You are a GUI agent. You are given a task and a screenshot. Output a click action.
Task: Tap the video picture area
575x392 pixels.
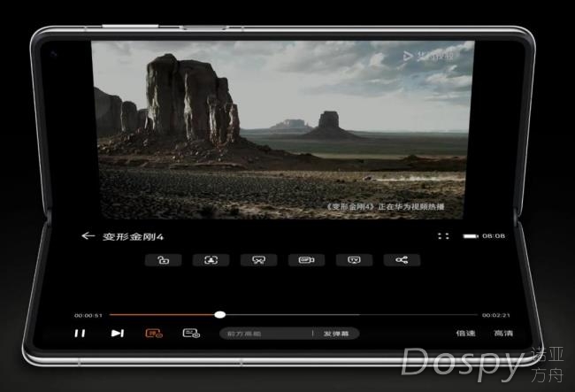(x=282, y=130)
